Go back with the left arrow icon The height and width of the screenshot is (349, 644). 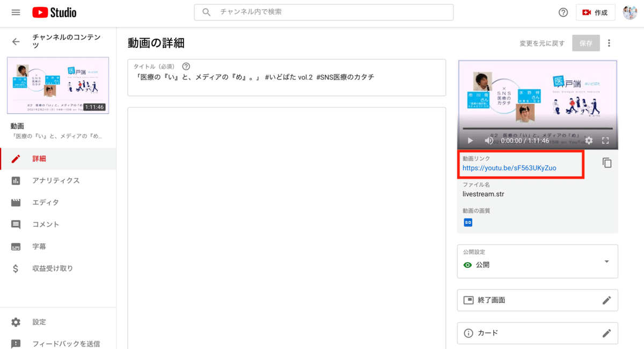pos(16,41)
